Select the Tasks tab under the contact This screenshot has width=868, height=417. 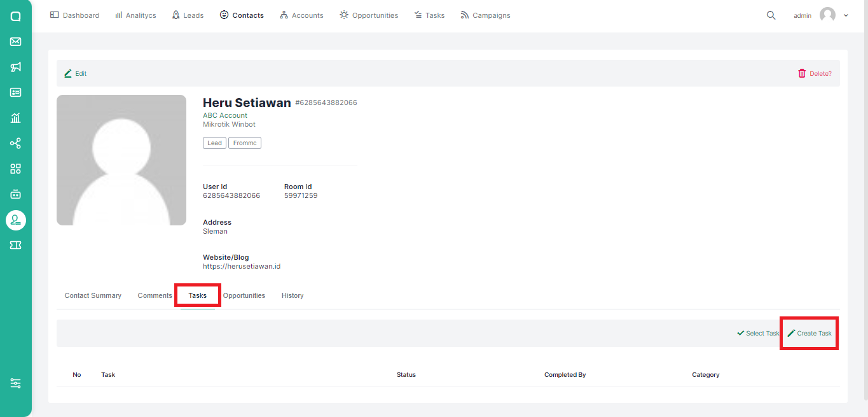pyautogui.click(x=198, y=295)
